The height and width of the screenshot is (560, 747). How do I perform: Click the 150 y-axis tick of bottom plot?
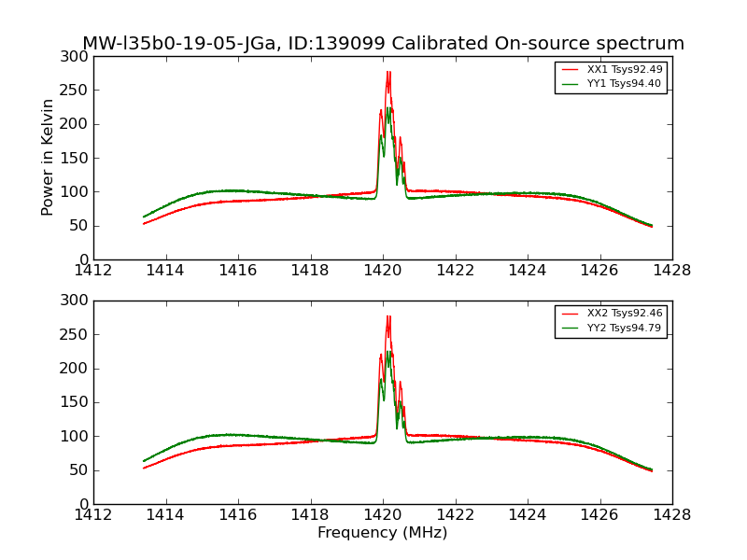pyautogui.click(x=74, y=402)
